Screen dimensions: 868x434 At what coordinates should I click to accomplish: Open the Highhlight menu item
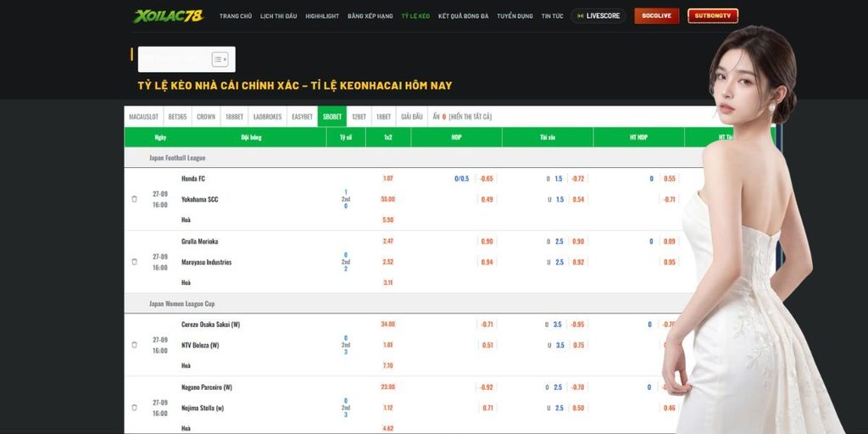pos(322,16)
